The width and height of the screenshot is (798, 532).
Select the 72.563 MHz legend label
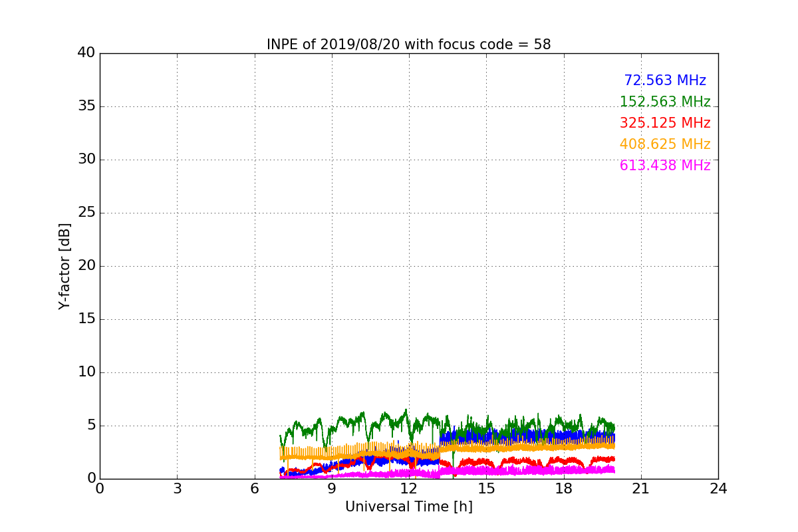coord(665,80)
